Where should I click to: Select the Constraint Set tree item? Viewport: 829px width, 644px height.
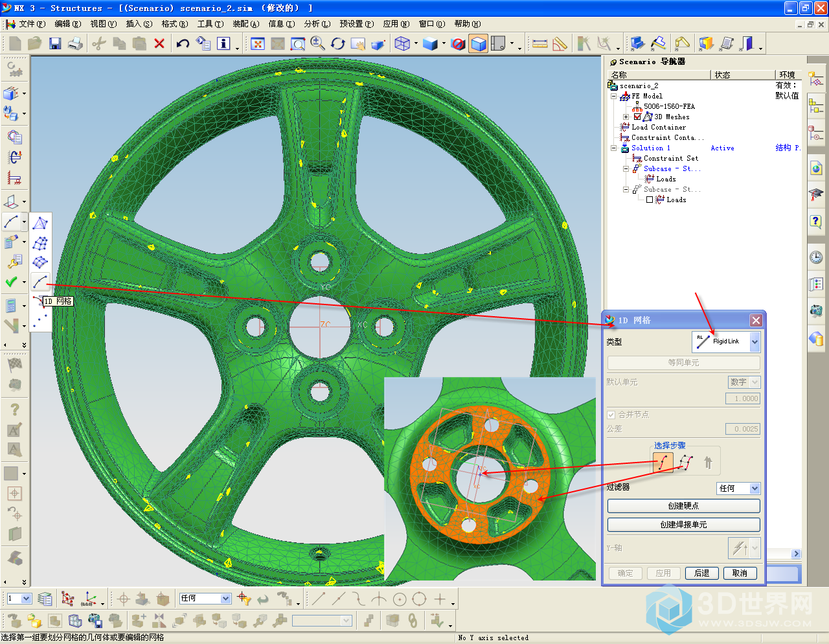point(670,158)
